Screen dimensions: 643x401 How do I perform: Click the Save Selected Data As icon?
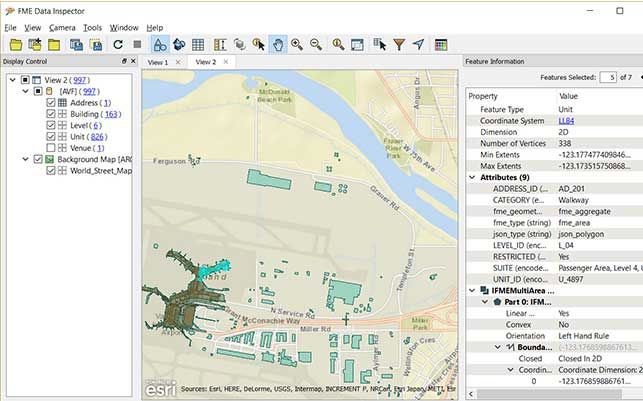[x=76, y=44]
